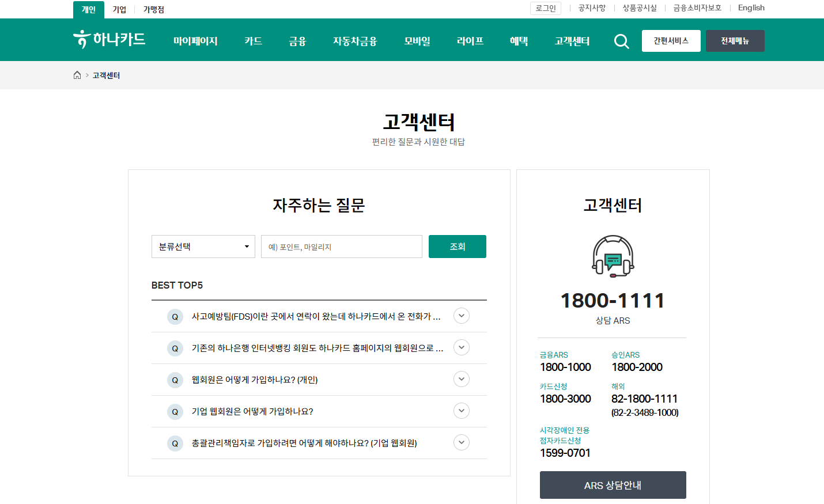Click the Q icon beside 총괄관리책임자로 question

click(x=175, y=444)
